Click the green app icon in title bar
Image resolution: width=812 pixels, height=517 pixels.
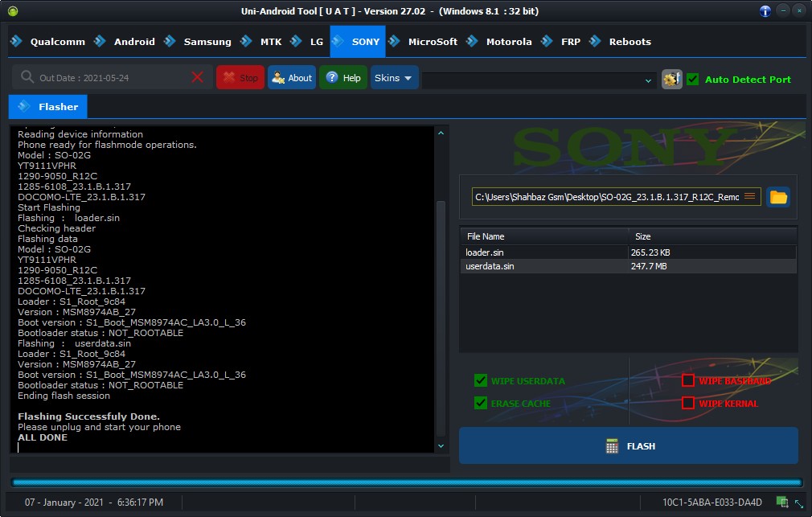point(12,11)
